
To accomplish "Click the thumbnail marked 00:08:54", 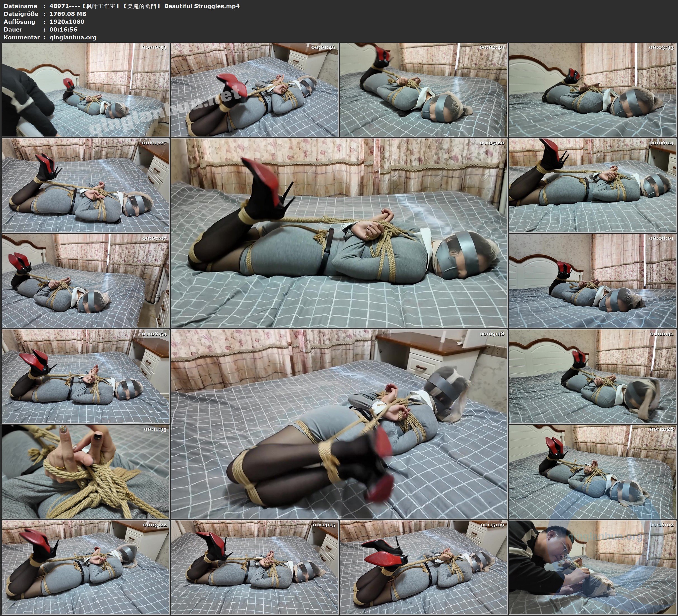I will click(x=85, y=376).
